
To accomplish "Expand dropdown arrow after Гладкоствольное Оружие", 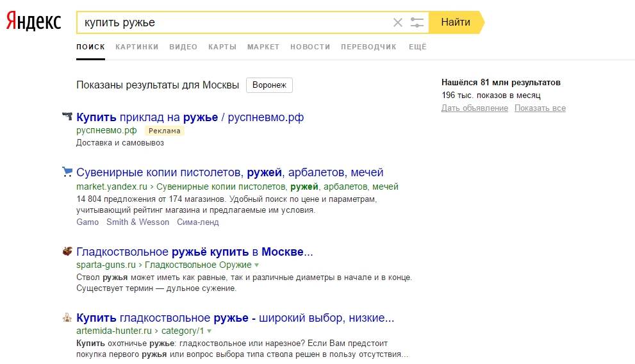I will click(x=256, y=265).
